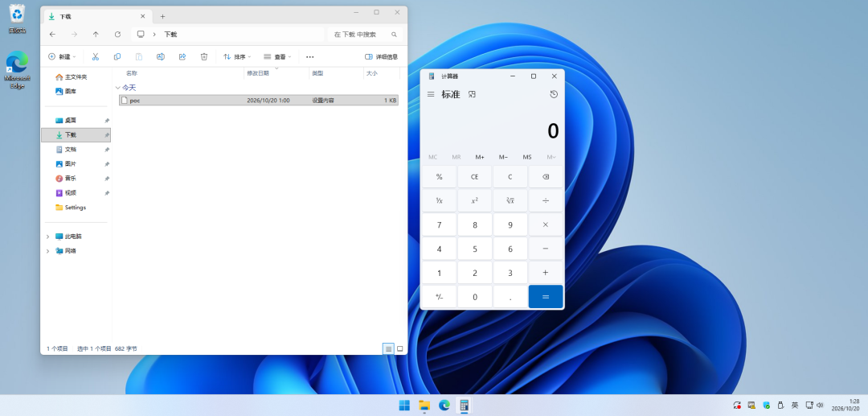The height and width of the screenshot is (416, 868).
Task: Click the Delete trash icon in Explorer
Action: tap(203, 56)
